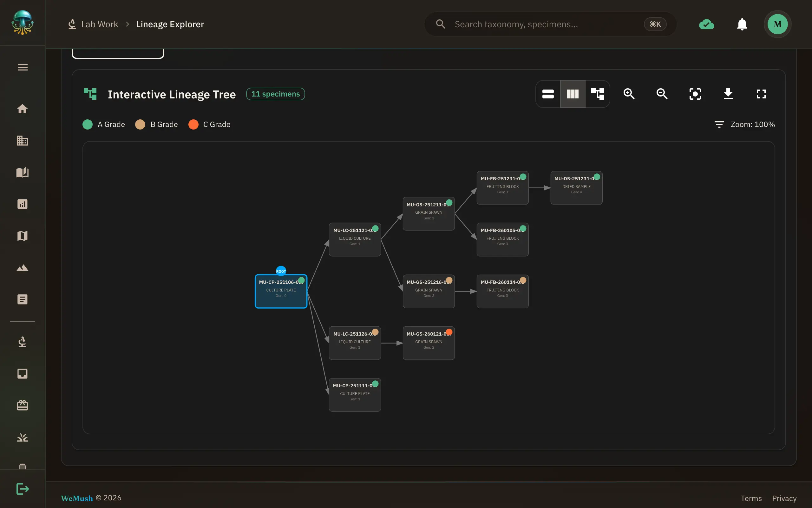Switch to list layout view
Screen dimensions: 812x508
pos(548,94)
